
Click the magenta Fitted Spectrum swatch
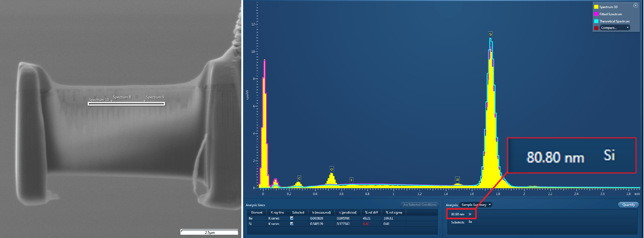pyautogui.click(x=596, y=14)
